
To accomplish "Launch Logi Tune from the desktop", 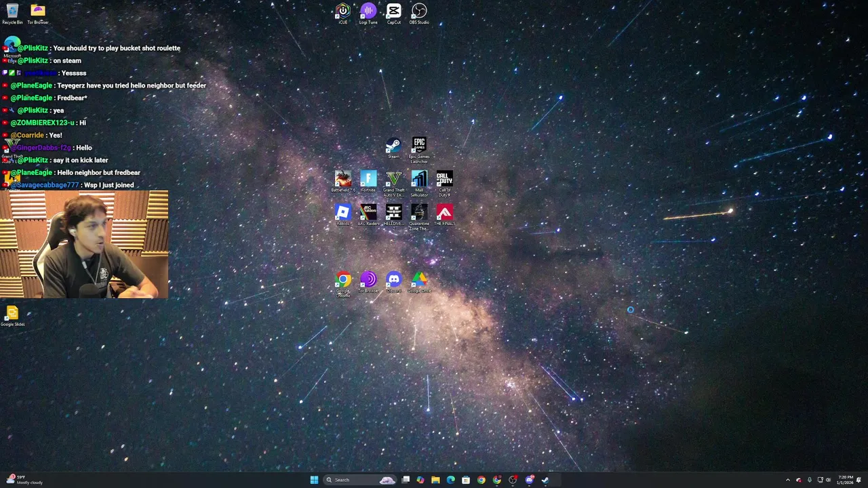I will tap(368, 14).
